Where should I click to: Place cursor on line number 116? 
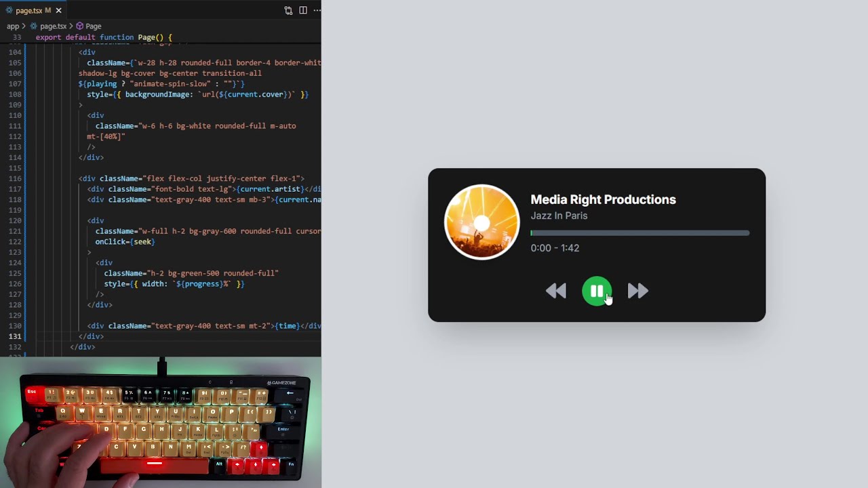pos(14,178)
